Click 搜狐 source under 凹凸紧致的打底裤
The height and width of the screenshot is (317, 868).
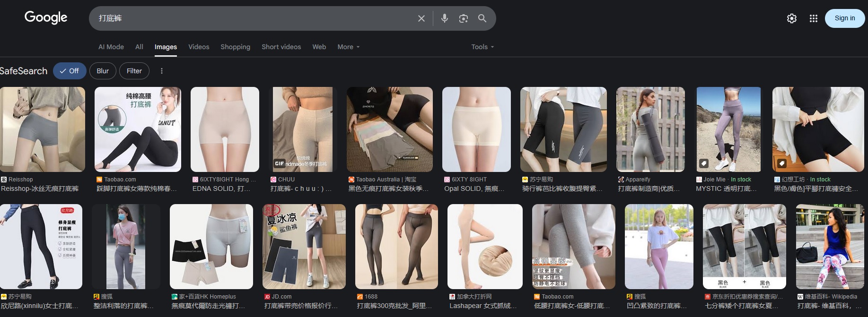coord(640,297)
